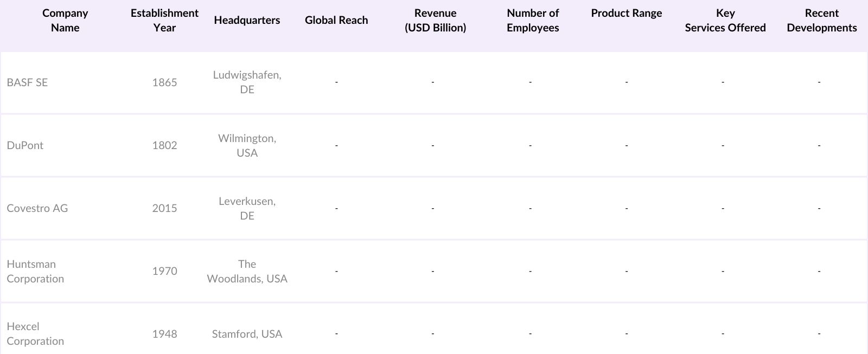This screenshot has width=868, height=354.
Task: Click the Stamford, USA headquarters cell
Action: tap(247, 334)
